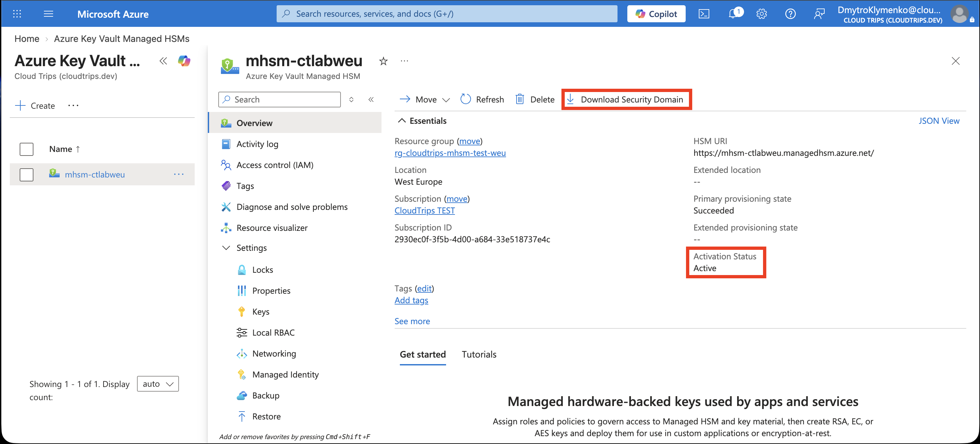The width and height of the screenshot is (980, 444).
Task: Click the Refresh toolbar button
Action: [482, 100]
